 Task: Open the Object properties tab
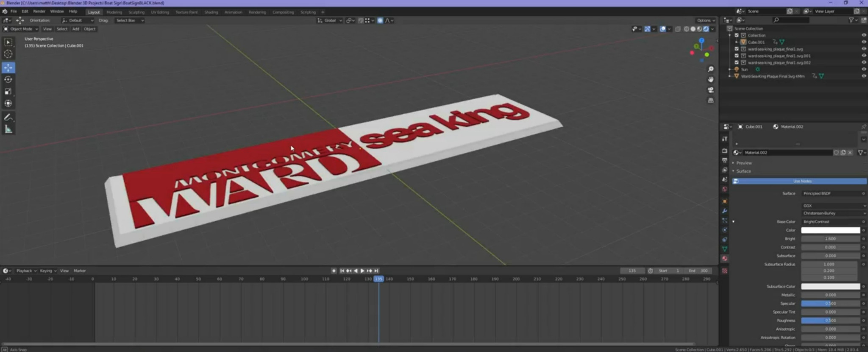point(725,201)
